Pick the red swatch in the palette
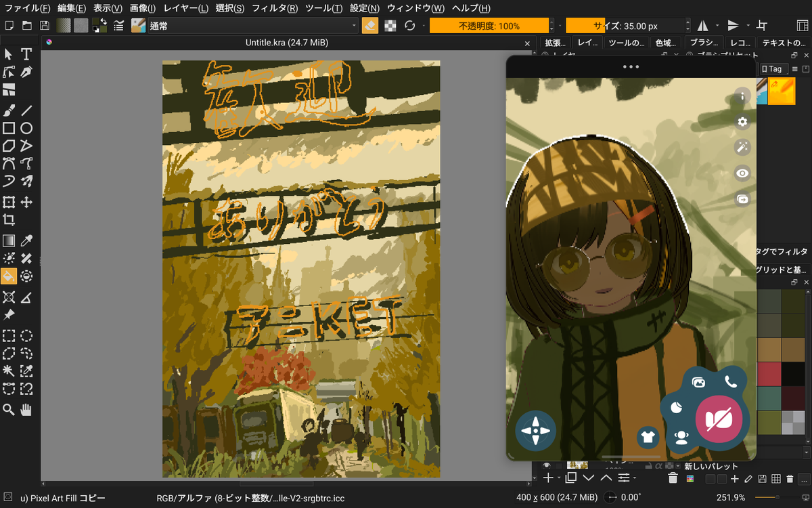 click(x=768, y=374)
